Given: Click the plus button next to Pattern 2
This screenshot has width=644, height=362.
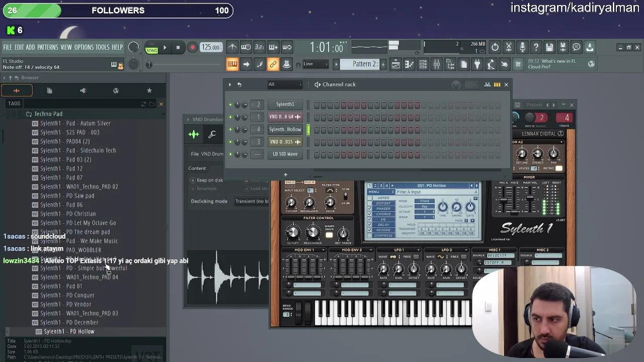Looking at the screenshot, I should click(383, 64).
